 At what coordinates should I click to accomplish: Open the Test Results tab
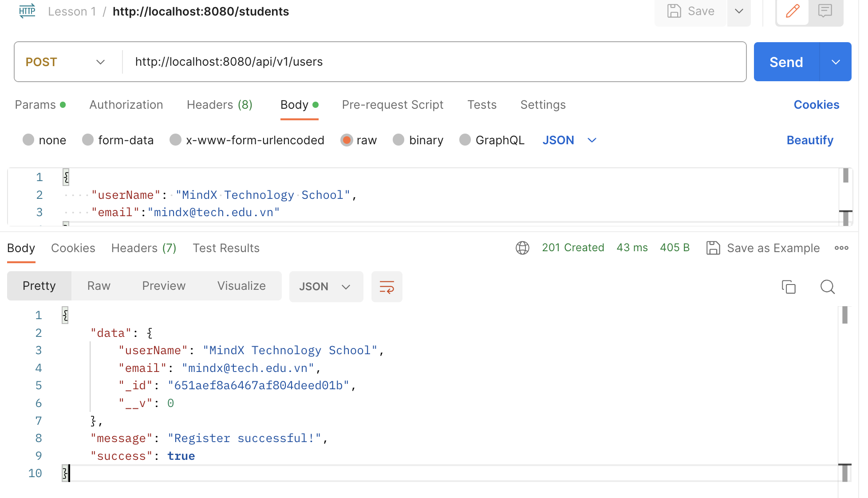point(226,248)
